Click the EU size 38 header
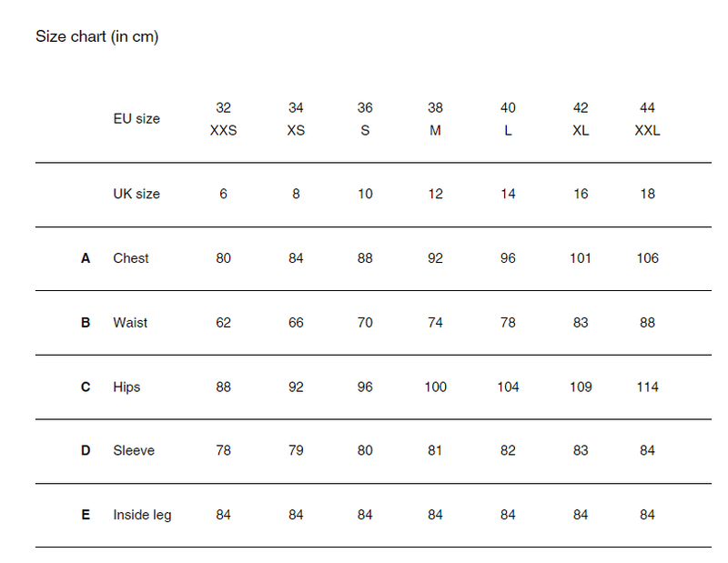Screen dimensions: 728x563 (435, 108)
